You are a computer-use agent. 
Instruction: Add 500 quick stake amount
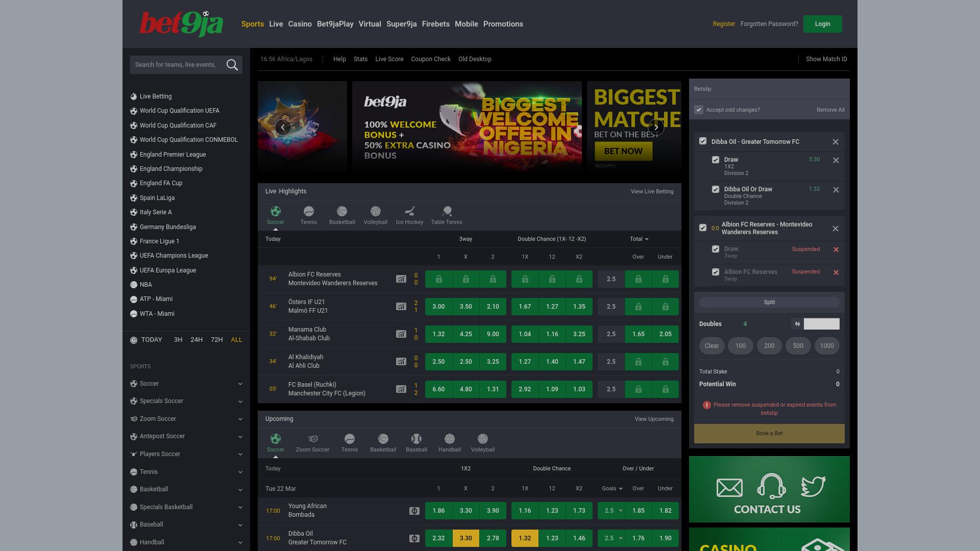click(x=798, y=346)
